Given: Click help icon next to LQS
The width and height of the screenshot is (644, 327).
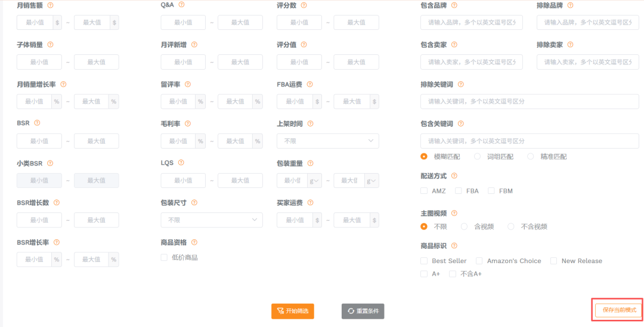Looking at the screenshot, I should click(181, 162).
